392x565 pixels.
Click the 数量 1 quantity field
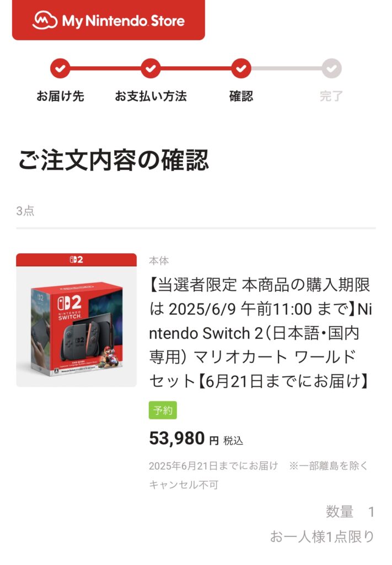(x=350, y=511)
